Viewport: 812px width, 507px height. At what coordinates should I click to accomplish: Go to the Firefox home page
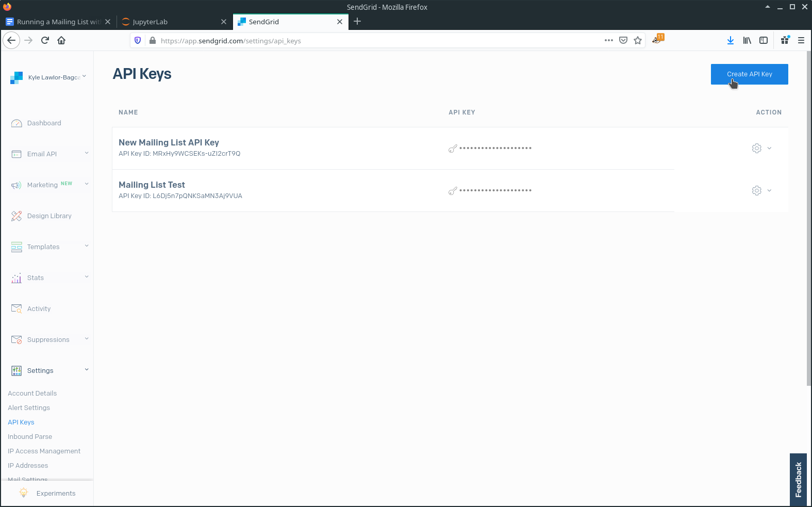point(61,40)
